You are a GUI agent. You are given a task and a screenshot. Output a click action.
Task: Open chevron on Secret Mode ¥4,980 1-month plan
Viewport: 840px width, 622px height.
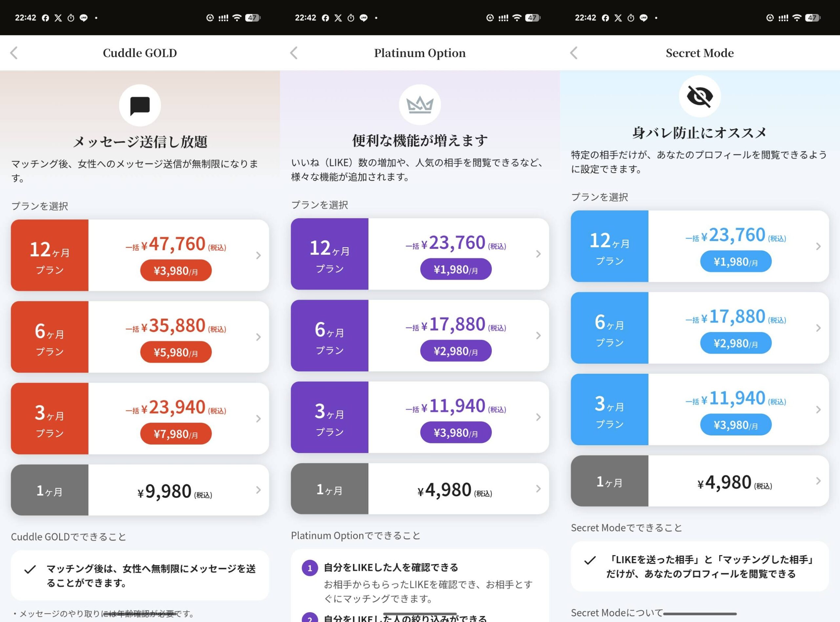coord(818,481)
